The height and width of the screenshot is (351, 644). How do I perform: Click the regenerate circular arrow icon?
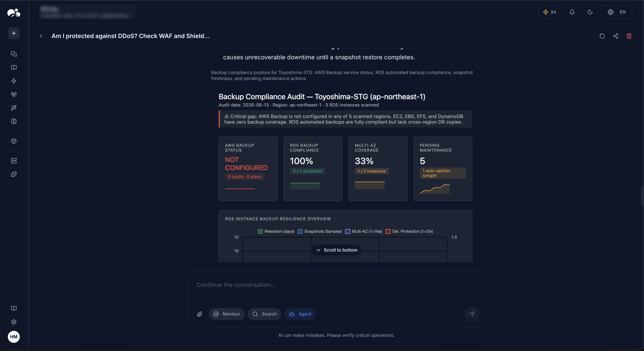coord(602,36)
